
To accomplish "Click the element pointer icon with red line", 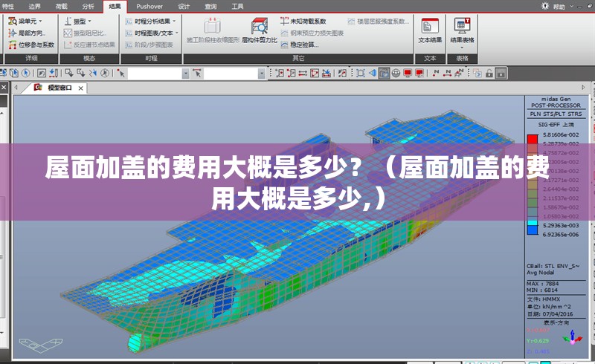I will coord(197,73).
